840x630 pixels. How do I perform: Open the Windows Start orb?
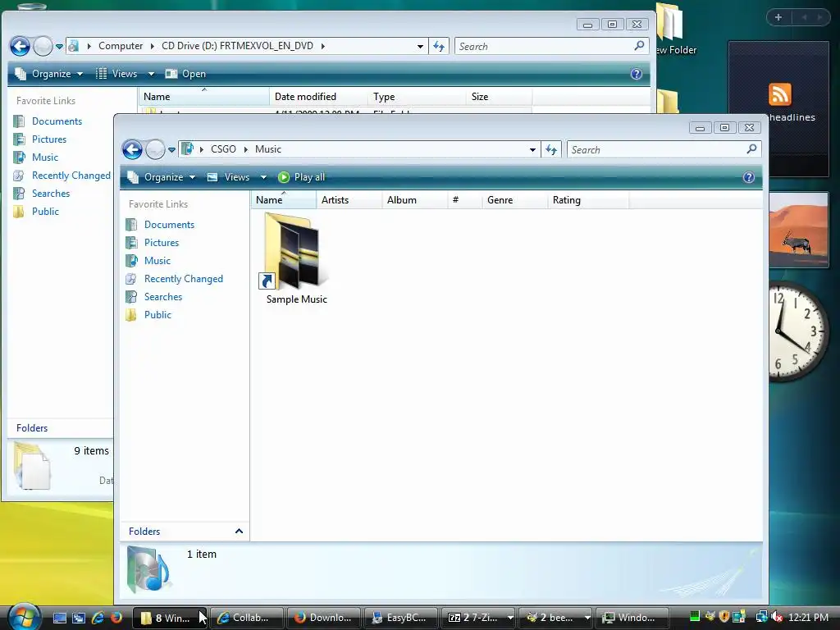24,617
